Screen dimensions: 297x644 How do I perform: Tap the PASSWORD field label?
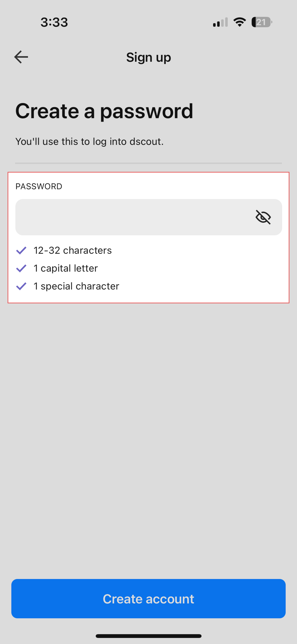(x=39, y=186)
